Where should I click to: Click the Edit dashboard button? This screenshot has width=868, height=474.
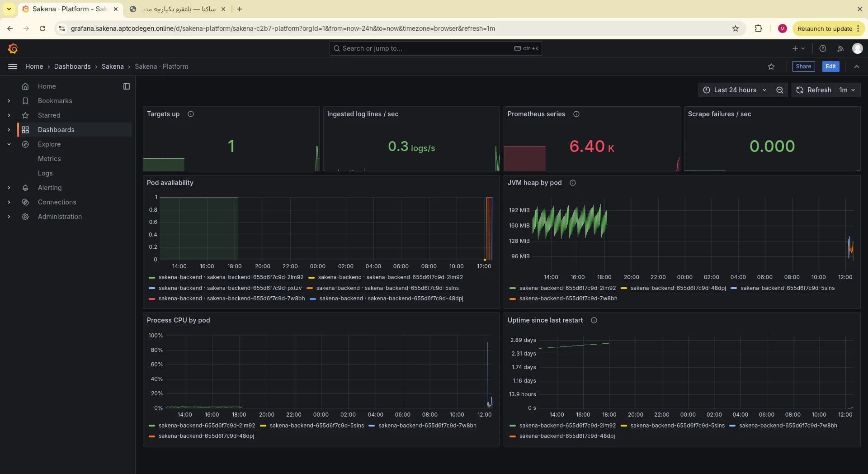pyautogui.click(x=830, y=66)
